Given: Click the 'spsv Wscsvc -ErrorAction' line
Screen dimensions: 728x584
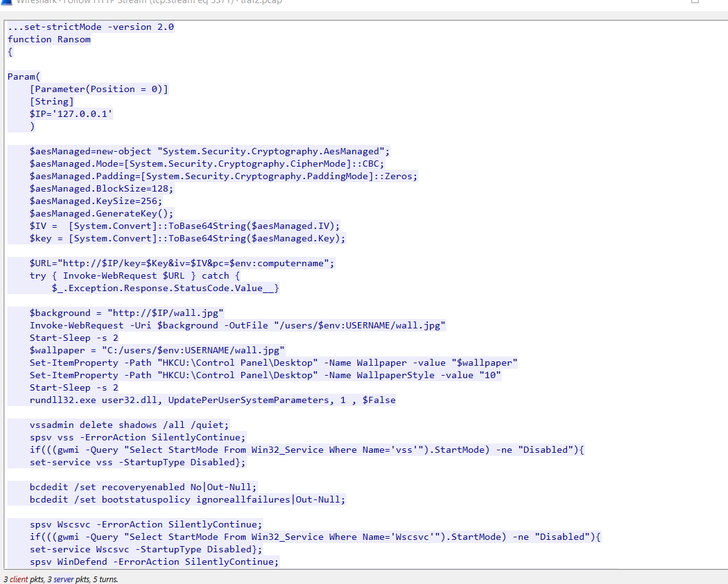Looking at the screenshot, I should tap(145, 524).
